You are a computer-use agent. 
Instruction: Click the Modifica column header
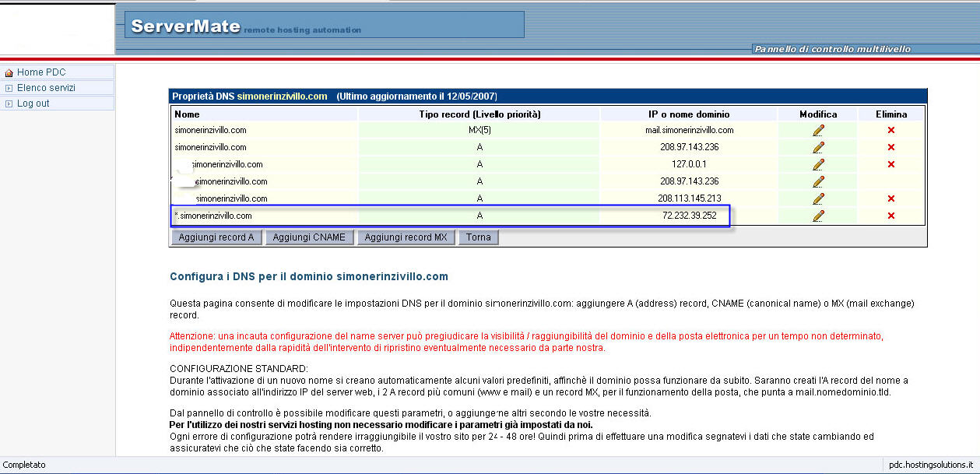click(818, 114)
